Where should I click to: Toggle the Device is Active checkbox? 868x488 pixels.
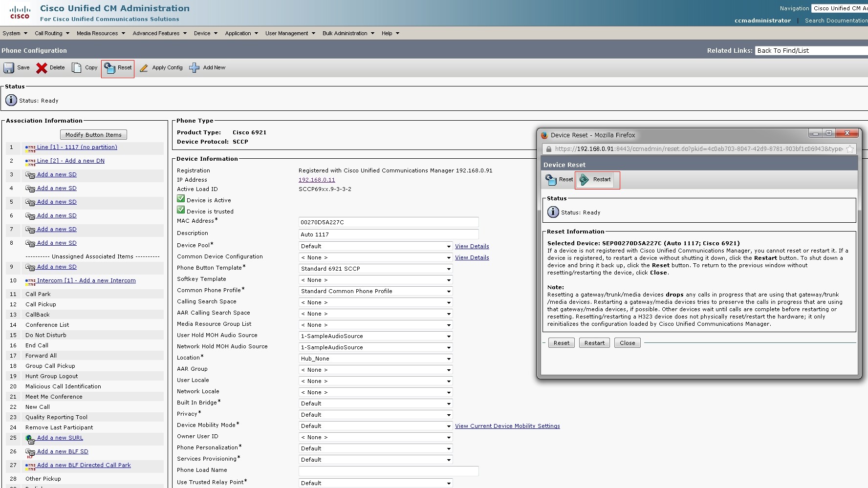pos(181,199)
